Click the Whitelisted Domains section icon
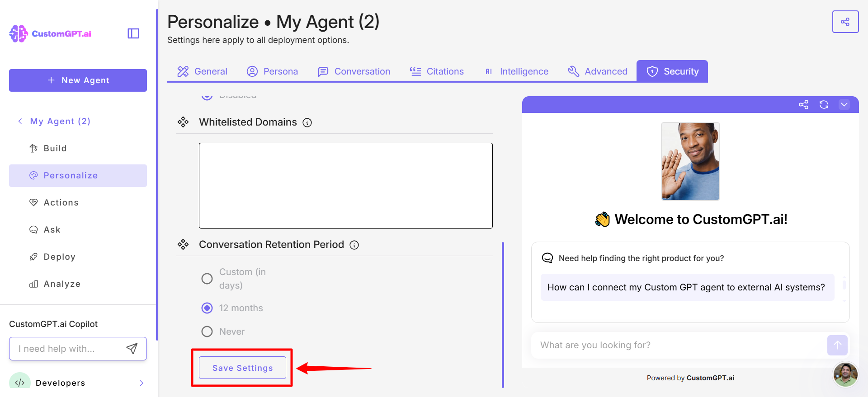Viewport: 868px width, 397px height. point(183,122)
